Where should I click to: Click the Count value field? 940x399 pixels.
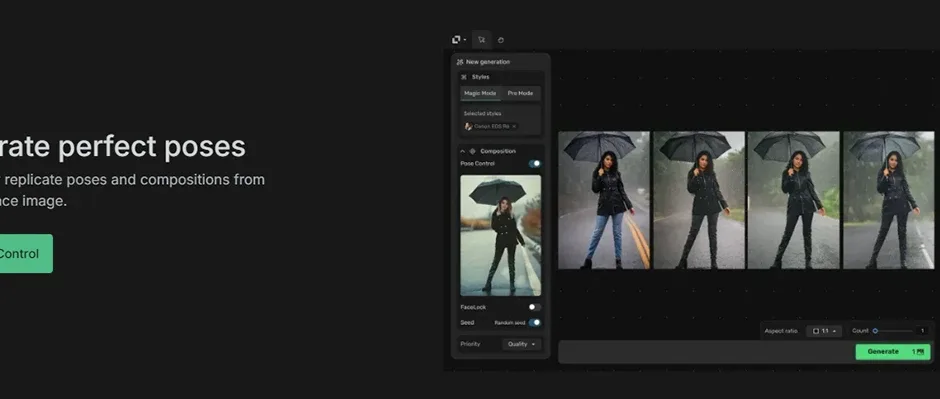(x=922, y=331)
